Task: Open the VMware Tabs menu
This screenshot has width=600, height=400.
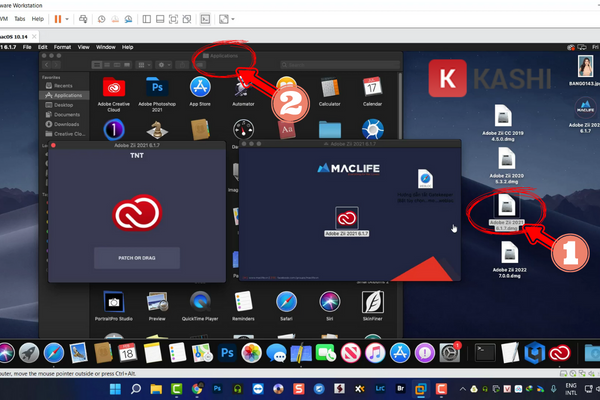Action: click(x=20, y=19)
